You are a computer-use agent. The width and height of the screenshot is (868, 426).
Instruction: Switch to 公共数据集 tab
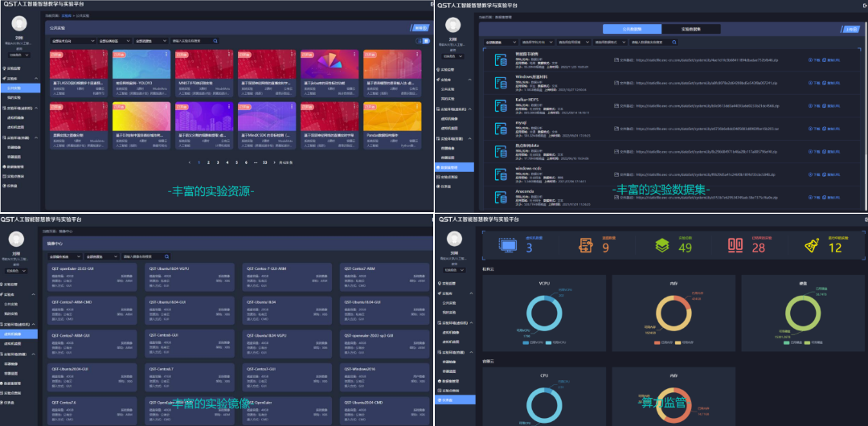coord(633,29)
